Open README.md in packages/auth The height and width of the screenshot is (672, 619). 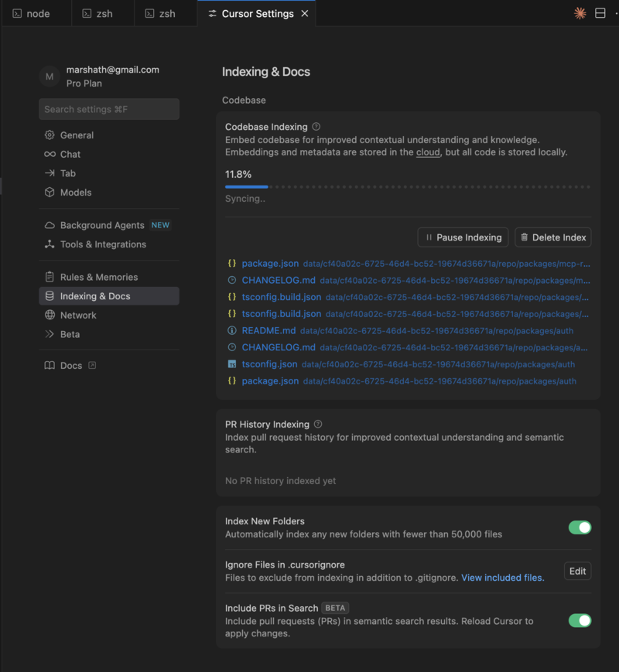click(400, 331)
